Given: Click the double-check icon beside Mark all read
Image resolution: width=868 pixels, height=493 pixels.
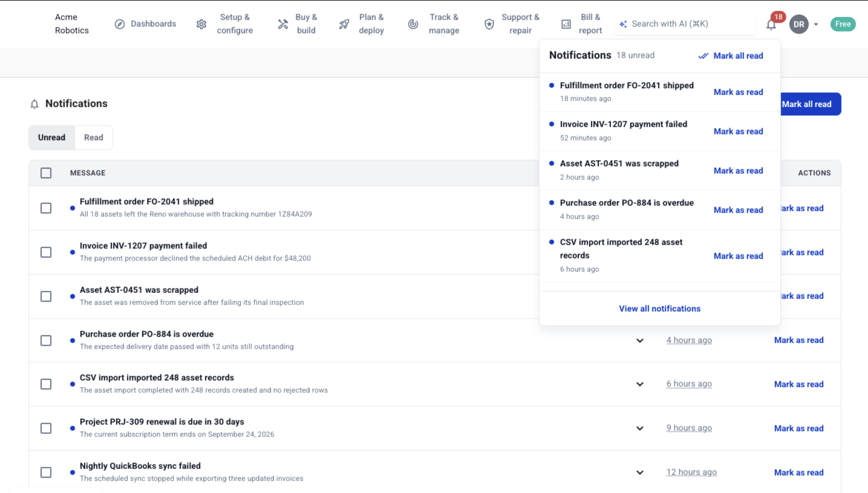Looking at the screenshot, I should (703, 56).
